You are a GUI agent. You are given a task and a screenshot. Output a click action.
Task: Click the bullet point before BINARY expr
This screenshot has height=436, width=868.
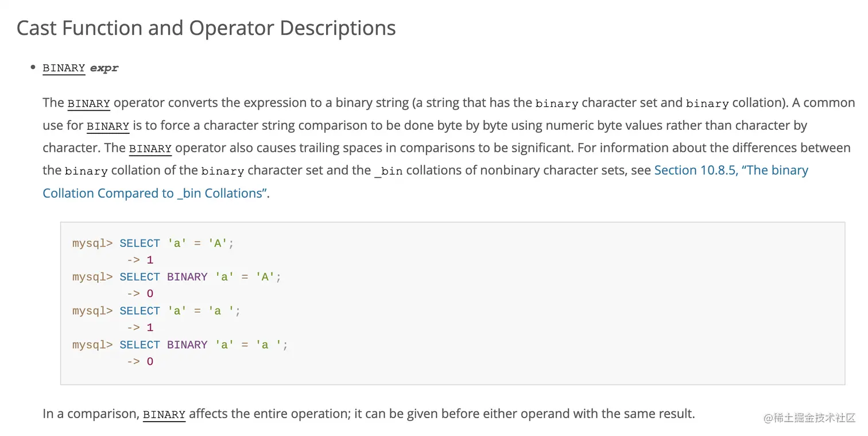click(x=33, y=68)
